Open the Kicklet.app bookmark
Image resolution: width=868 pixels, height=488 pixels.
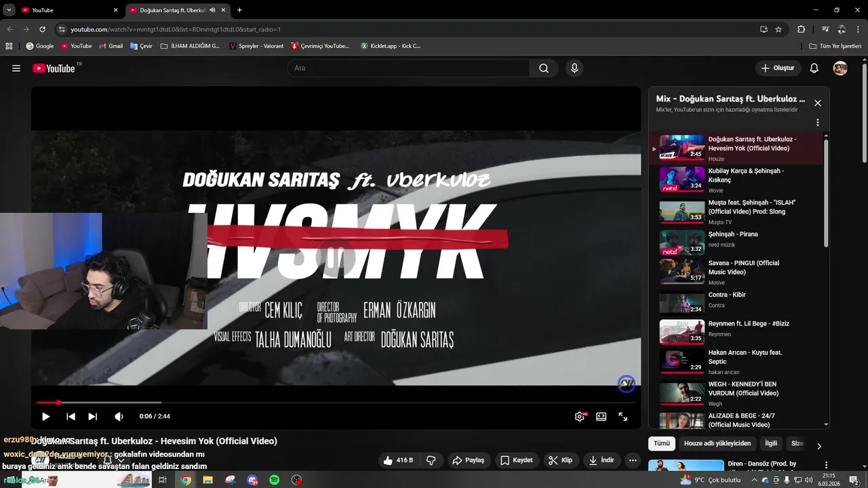(391, 46)
